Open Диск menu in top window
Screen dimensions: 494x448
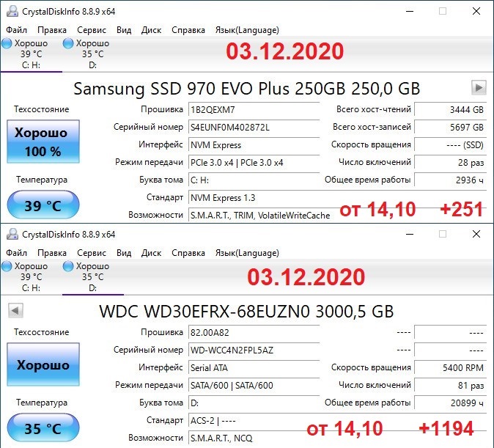(151, 30)
